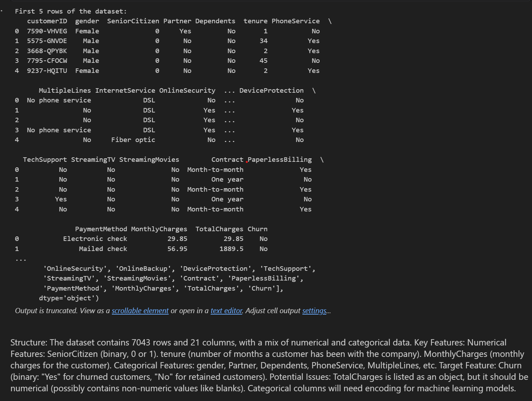Click the TotalCharges value 1889.5
The width and height of the screenshot is (532, 401).
click(x=231, y=249)
